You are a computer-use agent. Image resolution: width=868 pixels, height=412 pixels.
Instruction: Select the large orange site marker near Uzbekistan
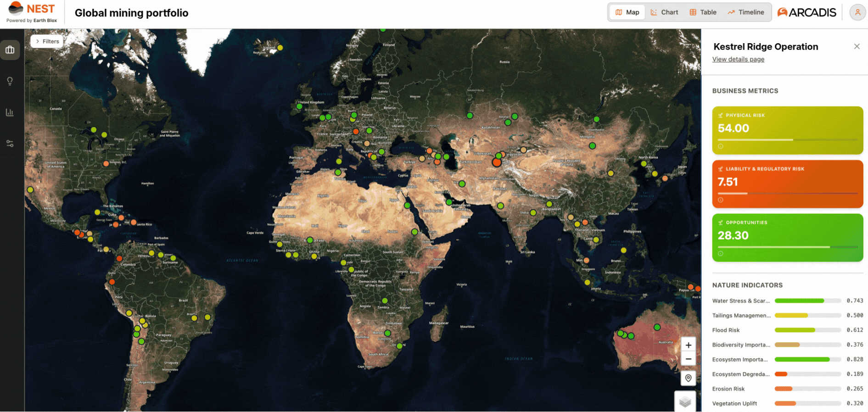point(497,162)
